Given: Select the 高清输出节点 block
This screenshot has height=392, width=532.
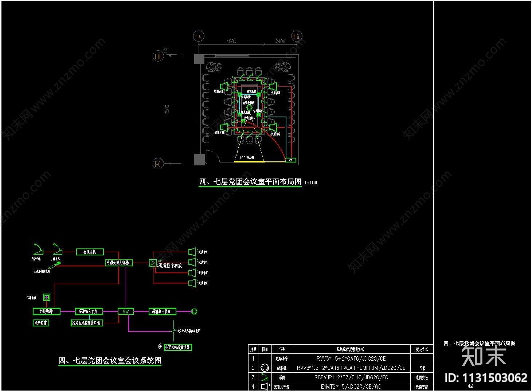Looking at the screenshot, I should 162,311.
